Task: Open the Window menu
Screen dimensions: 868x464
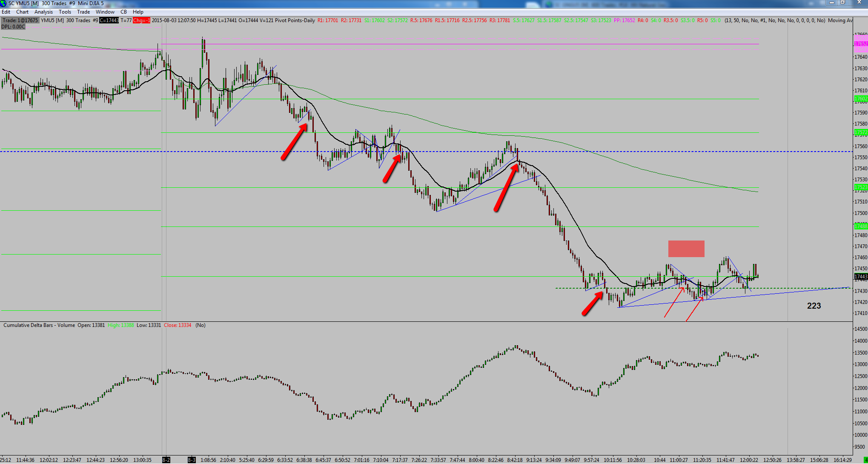Action: (x=105, y=12)
